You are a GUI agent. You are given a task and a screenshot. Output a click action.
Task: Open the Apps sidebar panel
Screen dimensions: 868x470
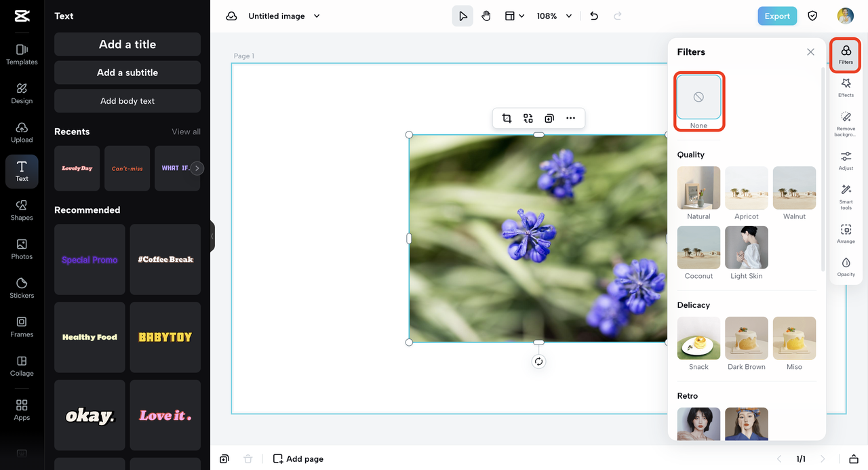point(22,410)
